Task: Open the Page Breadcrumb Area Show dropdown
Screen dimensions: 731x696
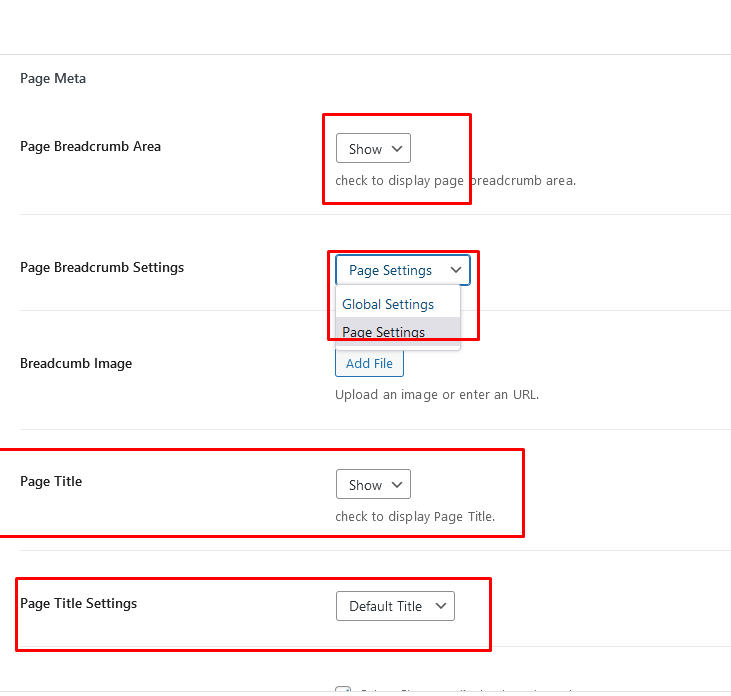Action: coord(372,149)
